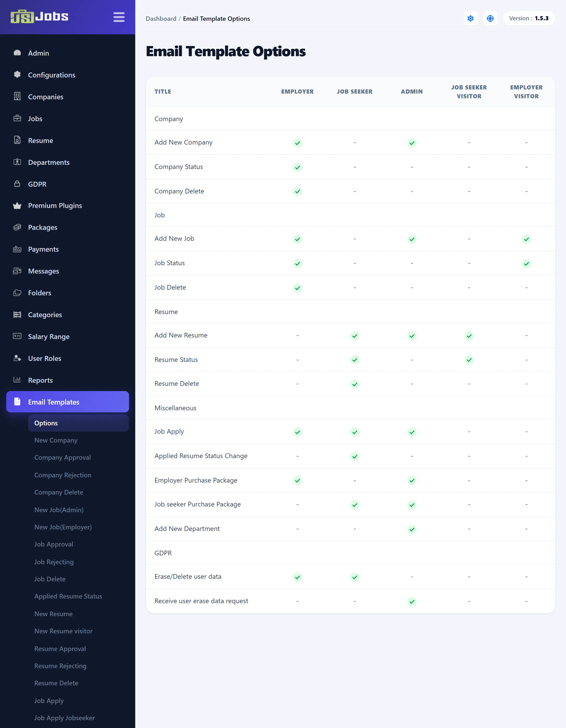Open the Admin sidebar icon

click(x=17, y=53)
